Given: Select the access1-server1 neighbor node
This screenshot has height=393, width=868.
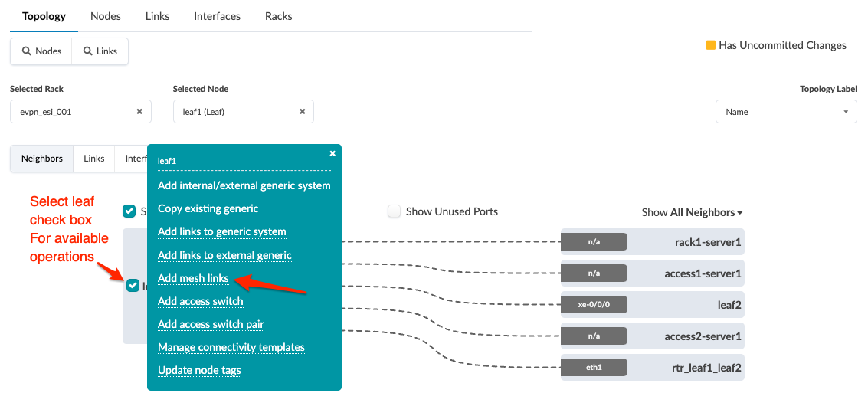Looking at the screenshot, I should point(703,273).
